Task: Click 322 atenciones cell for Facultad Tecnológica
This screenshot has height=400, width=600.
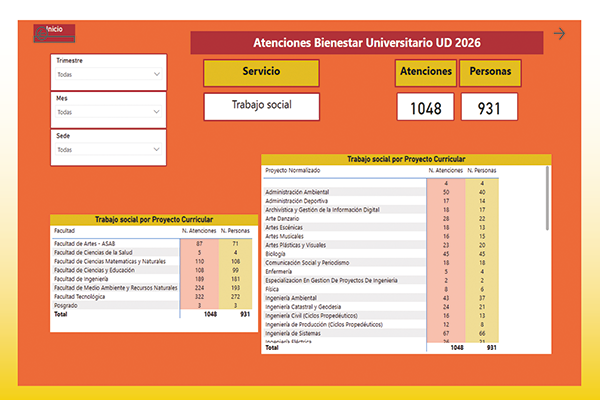Action: click(x=199, y=297)
